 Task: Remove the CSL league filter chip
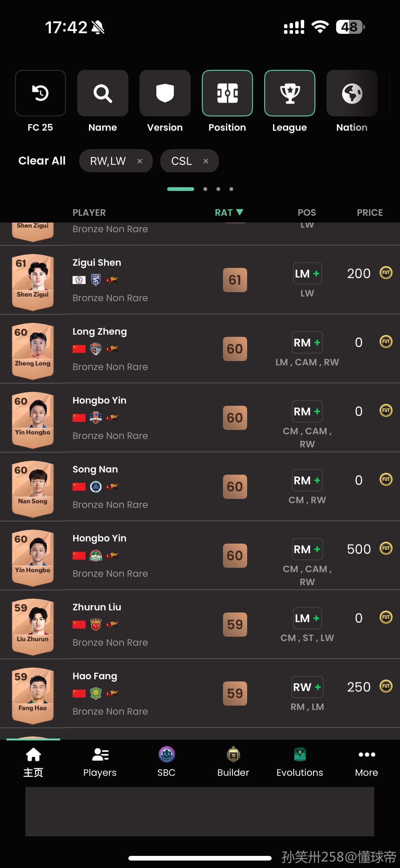[x=206, y=161]
